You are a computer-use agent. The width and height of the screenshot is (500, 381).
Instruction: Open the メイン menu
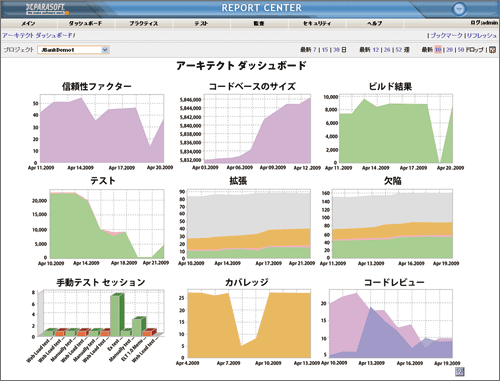point(29,23)
